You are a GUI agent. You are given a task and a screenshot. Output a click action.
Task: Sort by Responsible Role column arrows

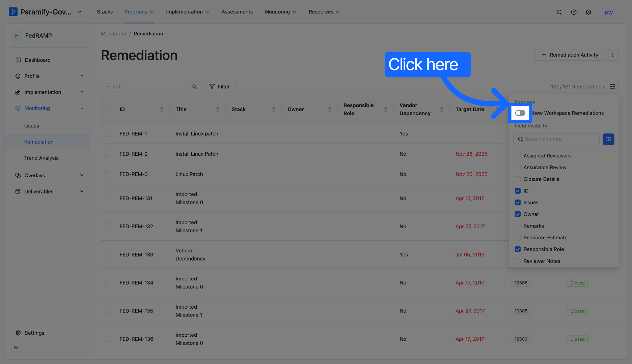pos(386,109)
